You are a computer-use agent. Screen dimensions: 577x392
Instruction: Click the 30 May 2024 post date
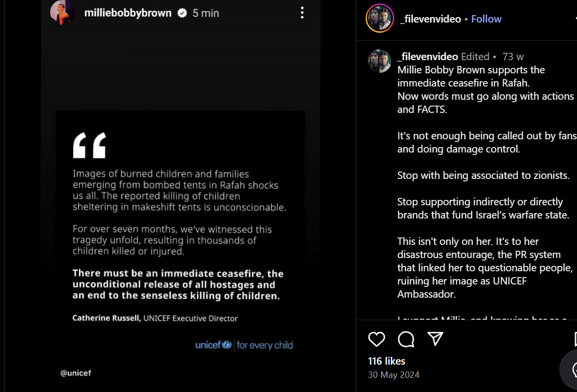pyautogui.click(x=394, y=375)
